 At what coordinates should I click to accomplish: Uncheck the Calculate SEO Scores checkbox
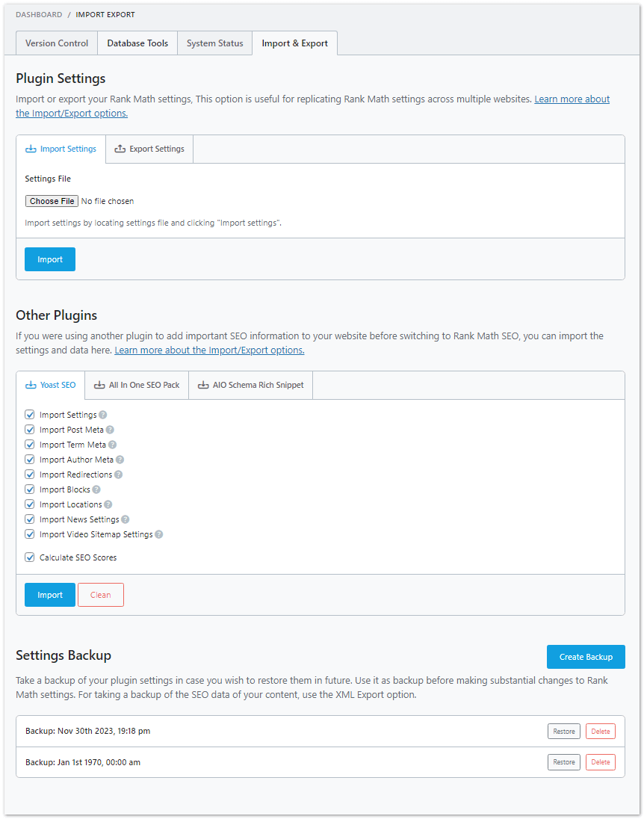[x=29, y=557]
